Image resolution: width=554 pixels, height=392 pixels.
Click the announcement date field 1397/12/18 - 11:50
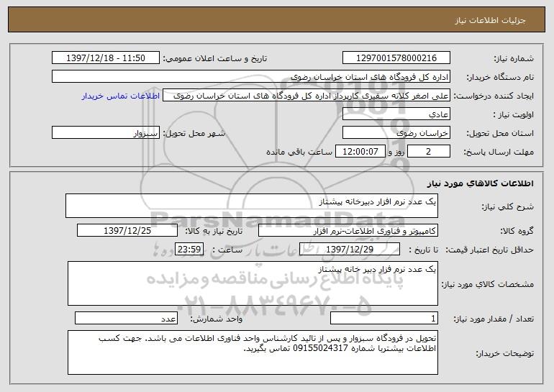point(105,58)
